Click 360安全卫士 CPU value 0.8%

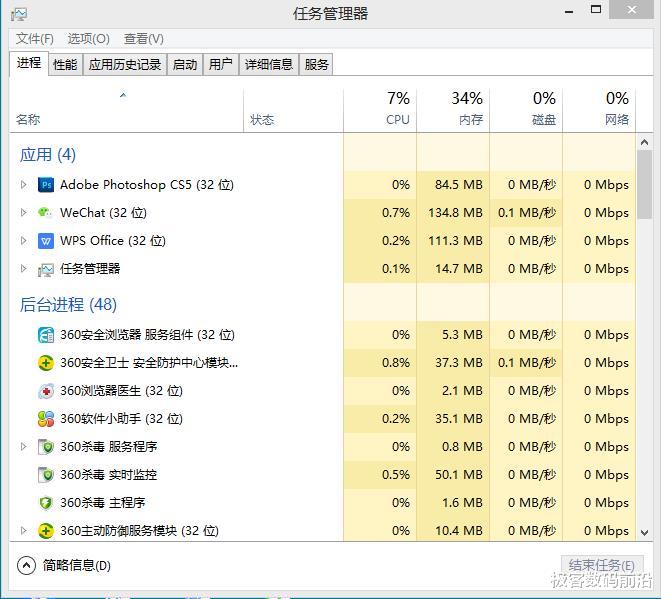[396, 363]
